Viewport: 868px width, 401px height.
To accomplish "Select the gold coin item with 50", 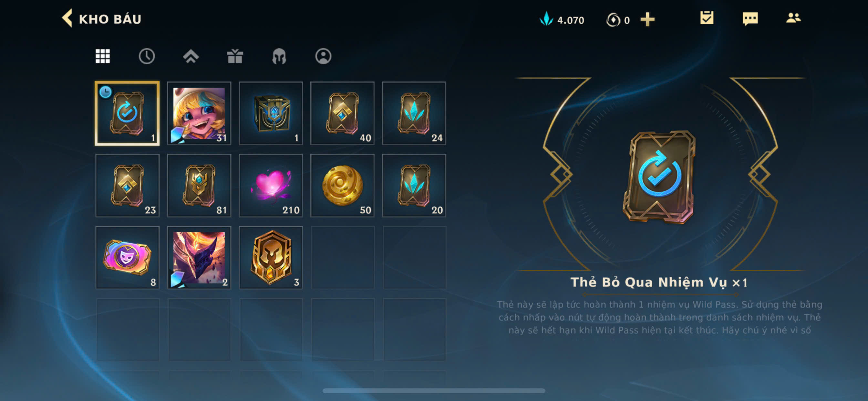I will [x=342, y=185].
